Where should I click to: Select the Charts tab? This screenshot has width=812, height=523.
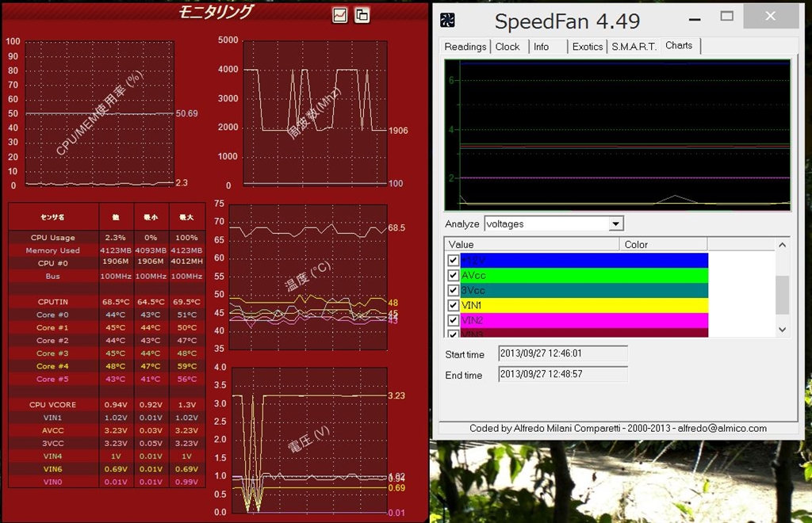pyautogui.click(x=679, y=45)
